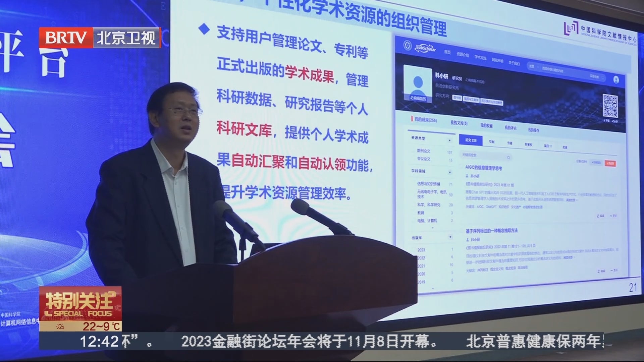Viewport: 644px width, 362px height.
Task: Switch to the 我的推荐 tab
Action: click(533, 130)
